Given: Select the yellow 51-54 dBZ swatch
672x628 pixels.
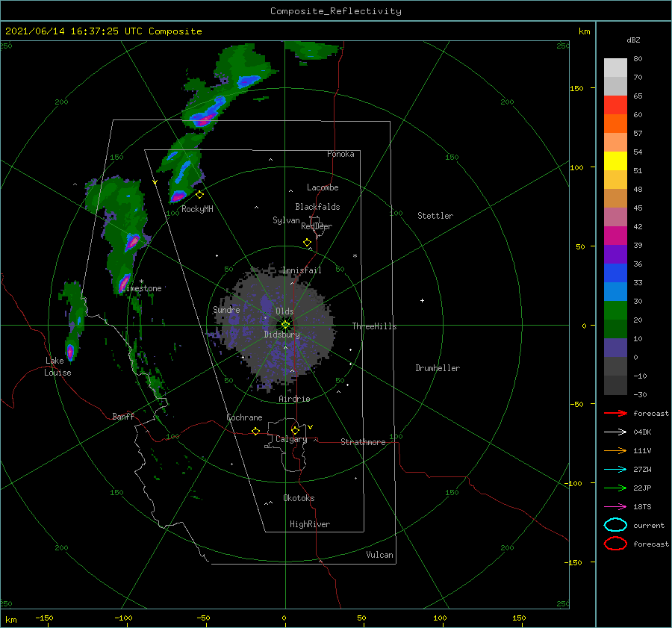Looking at the screenshot, I should click(x=615, y=161).
